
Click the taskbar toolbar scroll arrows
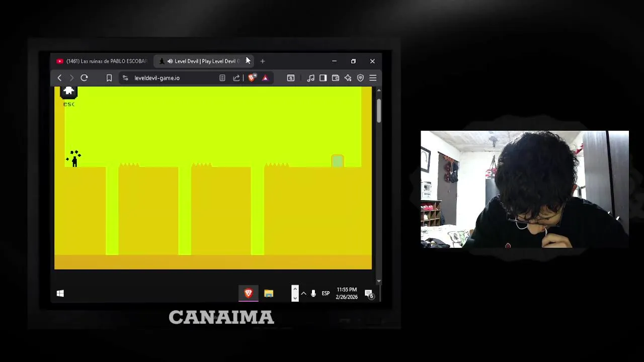tap(295, 293)
